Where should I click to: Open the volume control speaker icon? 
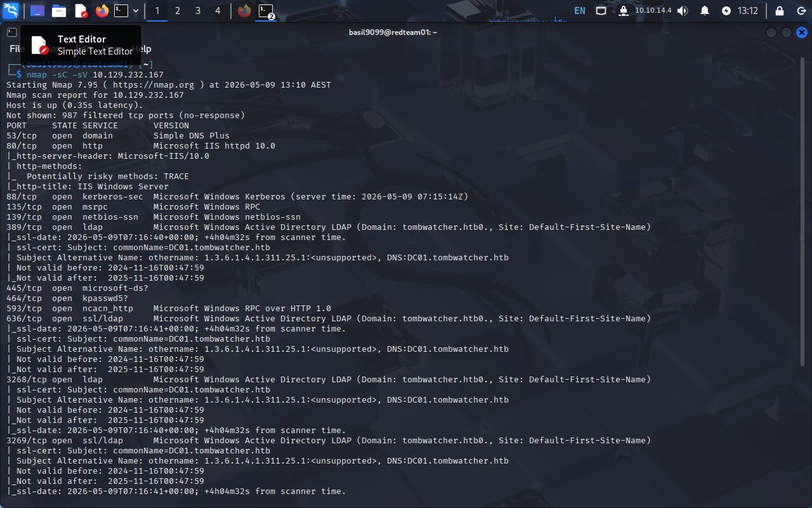(x=683, y=11)
